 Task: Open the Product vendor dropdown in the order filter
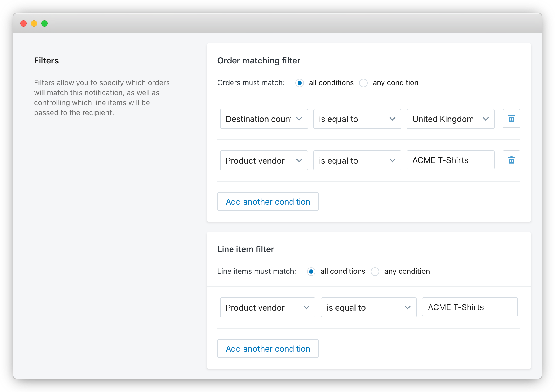pyautogui.click(x=264, y=160)
